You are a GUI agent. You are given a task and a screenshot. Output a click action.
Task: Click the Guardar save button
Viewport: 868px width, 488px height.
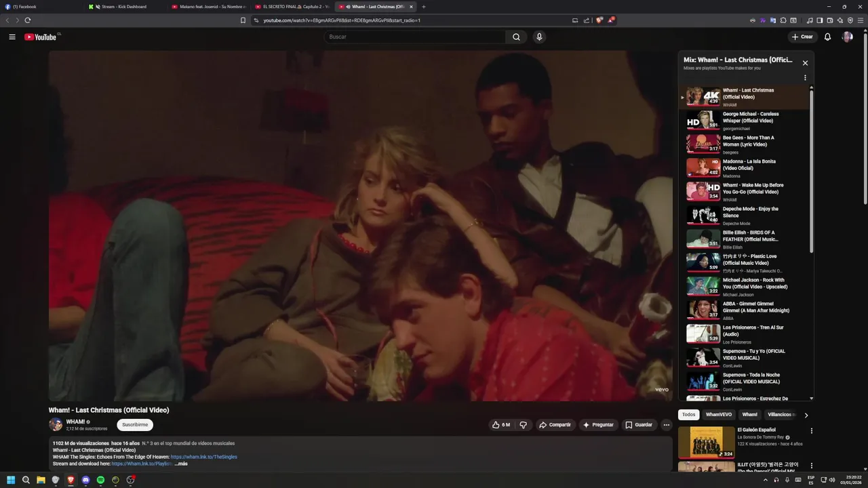pos(639,425)
